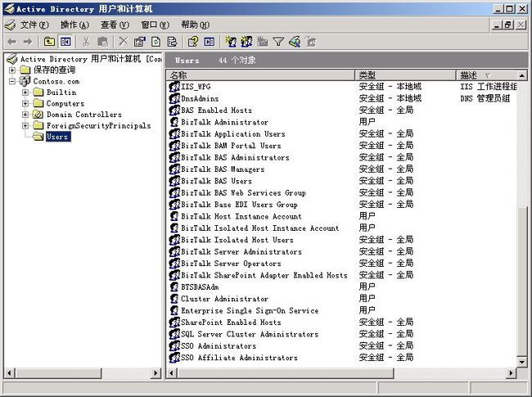The width and height of the screenshot is (532, 397).
Task: Select BAS Enabled Hosts group
Action: [x=216, y=111]
